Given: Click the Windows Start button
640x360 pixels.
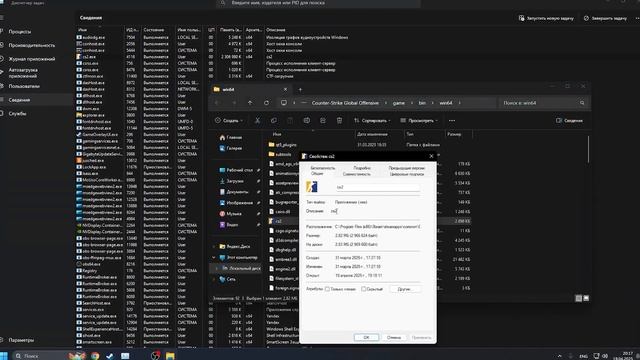Looking at the screenshot, I should point(4,356).
